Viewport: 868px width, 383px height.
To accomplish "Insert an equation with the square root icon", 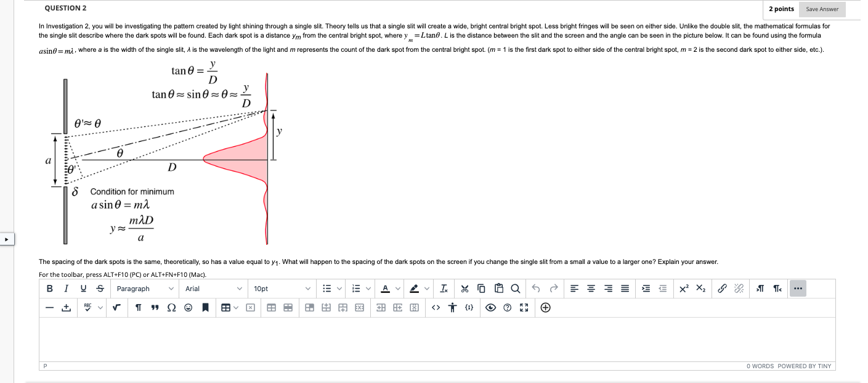I will click(116, 307).
